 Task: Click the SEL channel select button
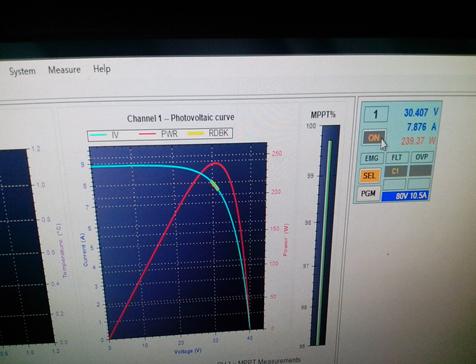tap(369, 175)
